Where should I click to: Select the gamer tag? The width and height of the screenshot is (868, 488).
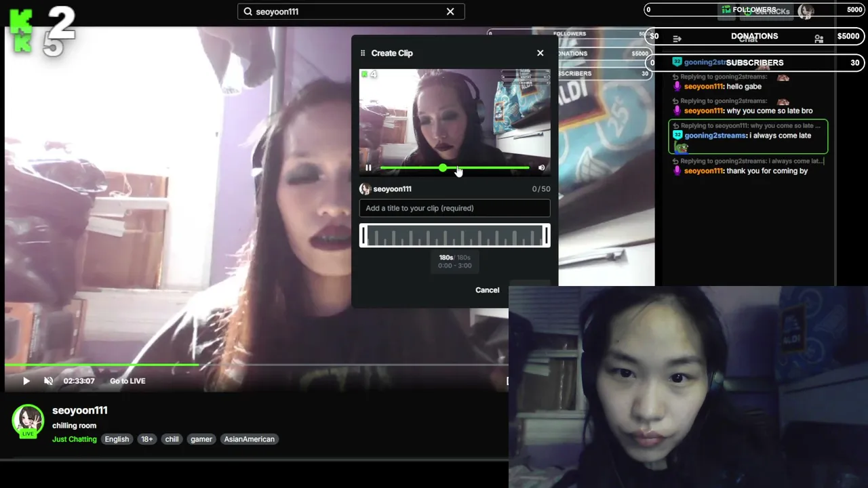(201, 439)
